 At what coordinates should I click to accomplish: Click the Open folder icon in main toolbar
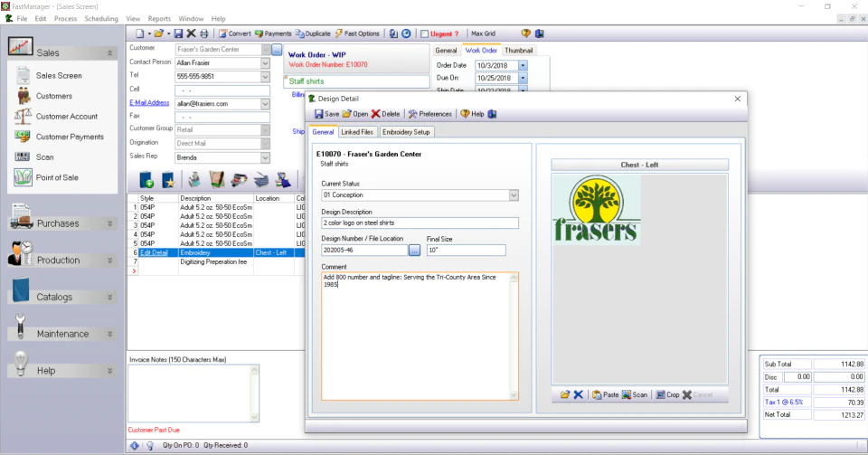point(159,33)
